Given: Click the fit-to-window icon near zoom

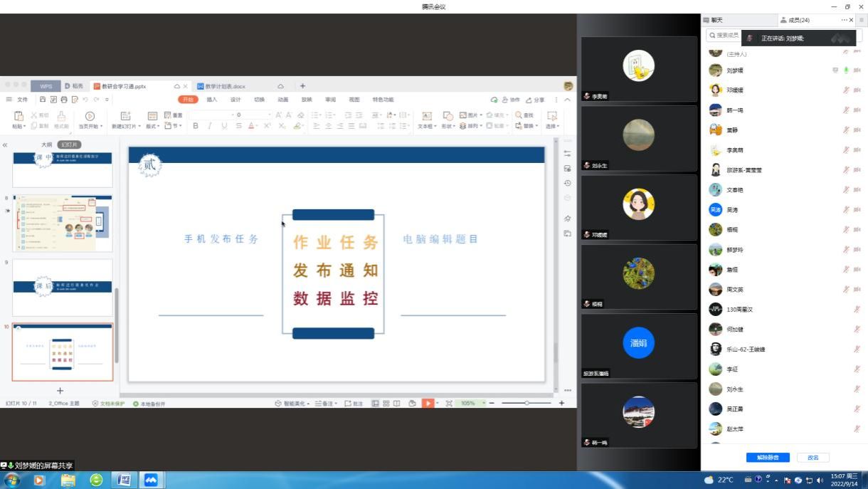Looking at the screenshot, I should tap(449, 403).
